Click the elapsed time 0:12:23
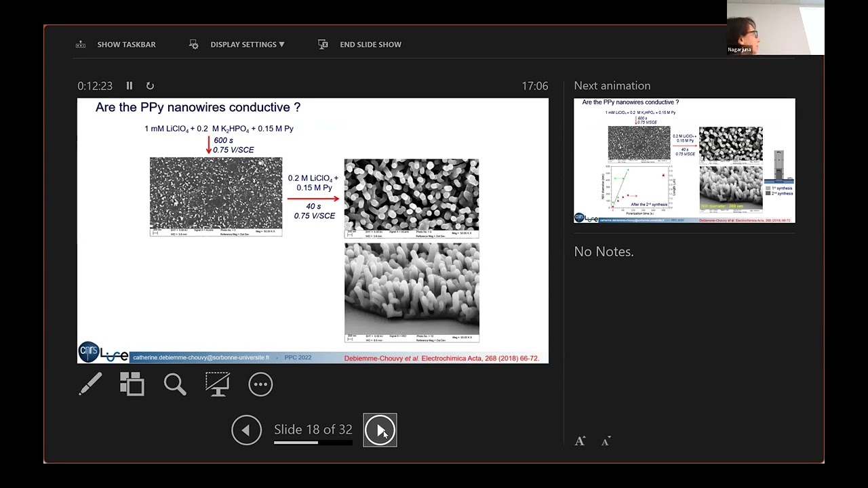The image size is (868, 488). click(95, 86)
